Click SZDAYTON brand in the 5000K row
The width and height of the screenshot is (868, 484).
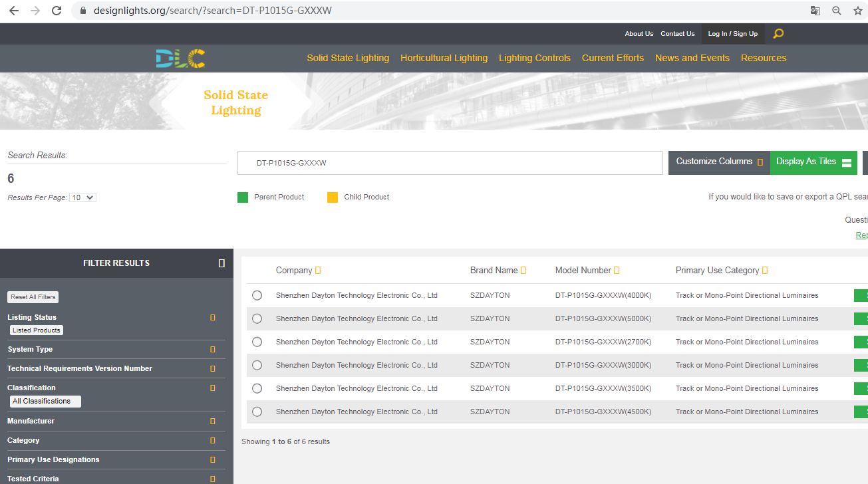point(490,319)
